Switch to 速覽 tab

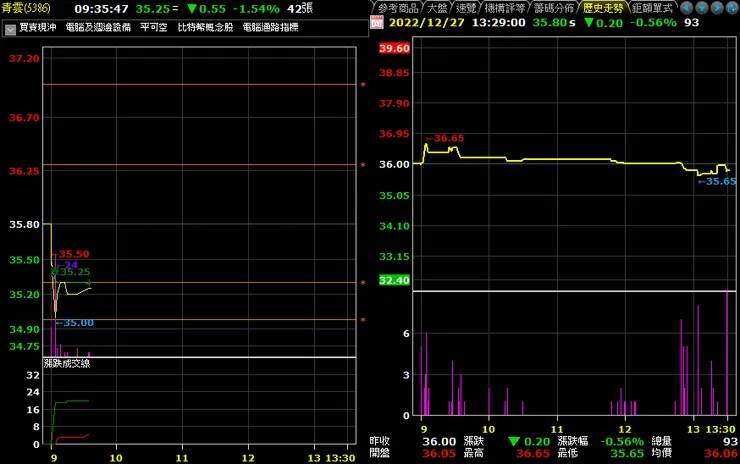[x=466, y=8]
